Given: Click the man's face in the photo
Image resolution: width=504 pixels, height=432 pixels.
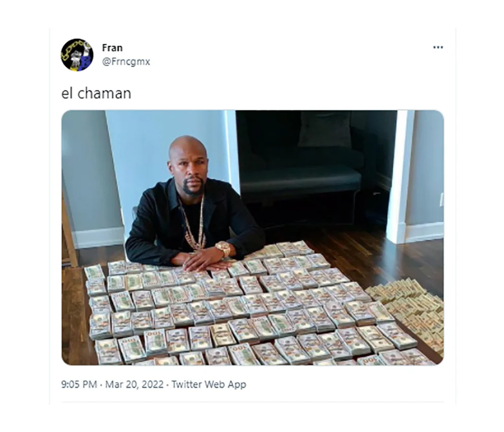Looking at the screenshot, I should 187,170.
